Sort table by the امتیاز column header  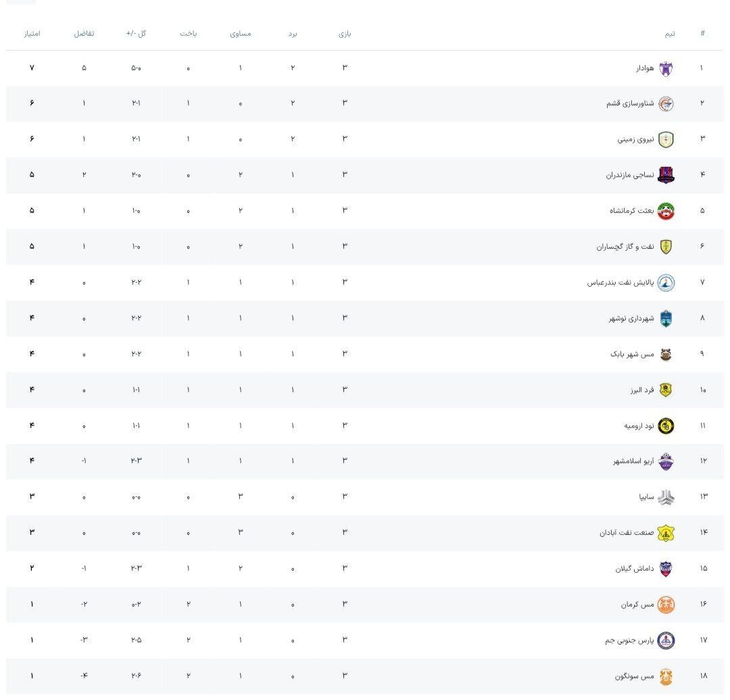pyautogui.click(x=32, y=33)
